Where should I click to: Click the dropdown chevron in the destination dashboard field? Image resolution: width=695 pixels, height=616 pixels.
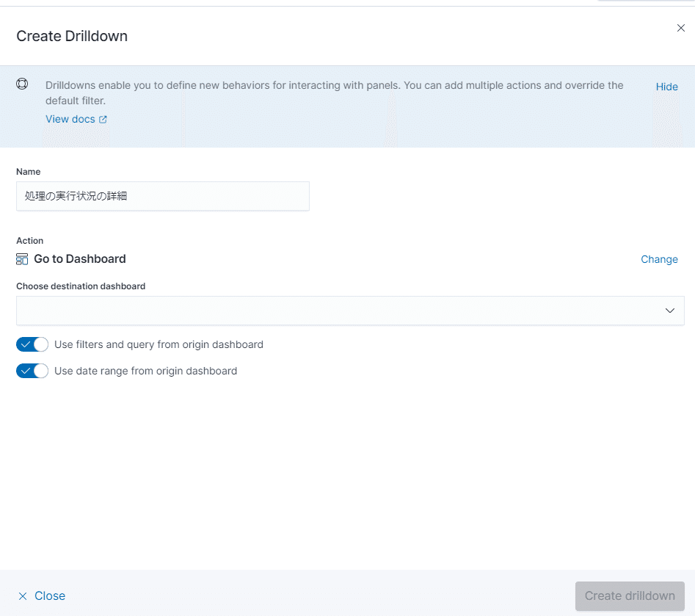click(x=669, y=311)
